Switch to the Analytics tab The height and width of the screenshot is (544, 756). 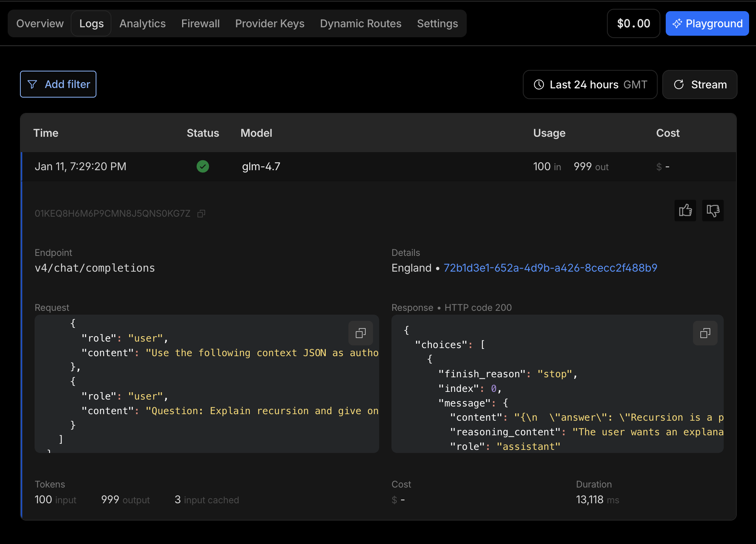[143, 23]
